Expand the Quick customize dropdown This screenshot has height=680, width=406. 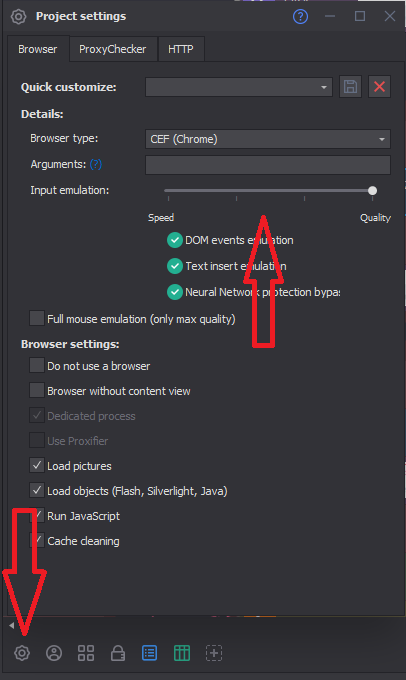[x=239, y=87]
